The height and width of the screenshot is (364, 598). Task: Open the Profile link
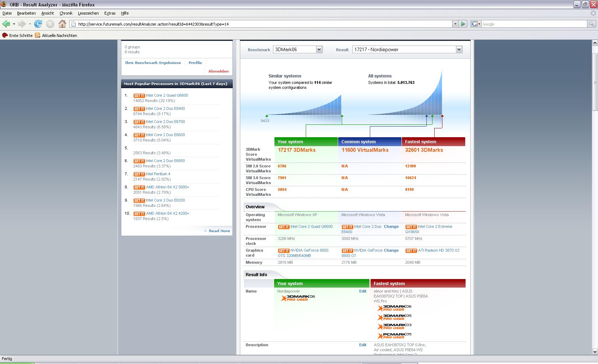point(195,63)
